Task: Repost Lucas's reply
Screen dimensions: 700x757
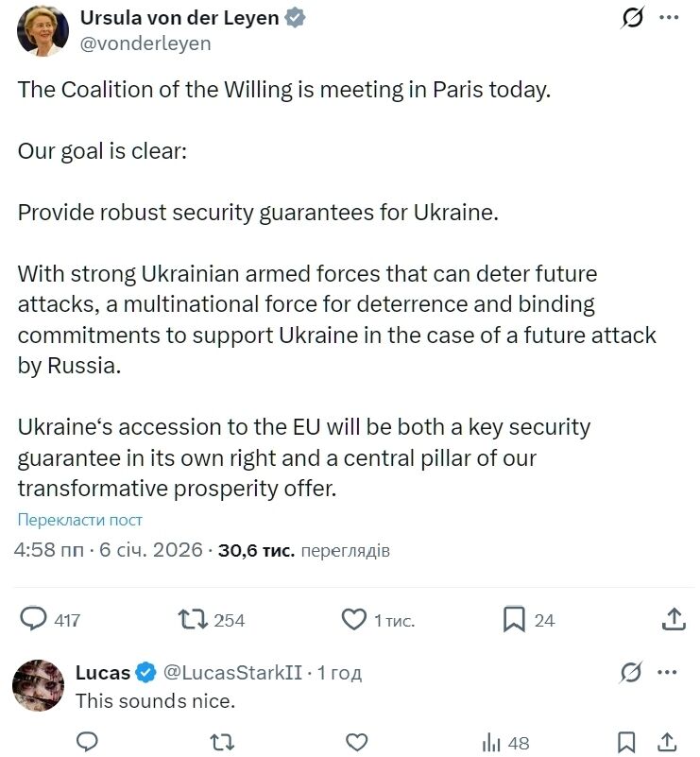Action: click(221, 742)
